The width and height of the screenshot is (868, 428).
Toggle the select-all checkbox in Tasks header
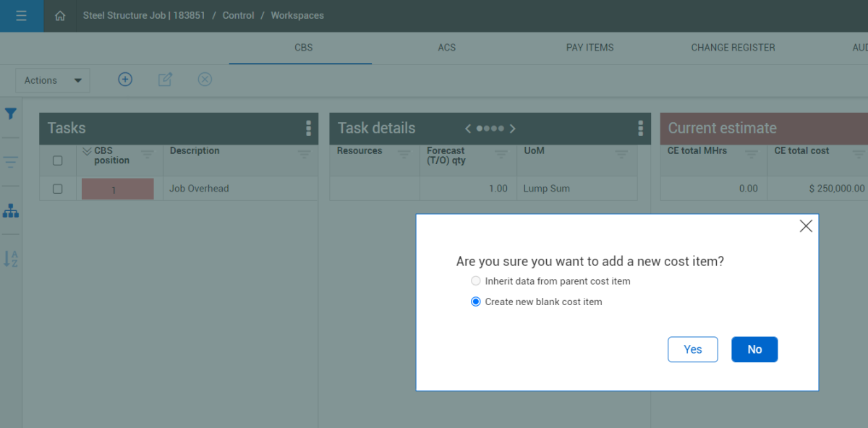(58, 160)
